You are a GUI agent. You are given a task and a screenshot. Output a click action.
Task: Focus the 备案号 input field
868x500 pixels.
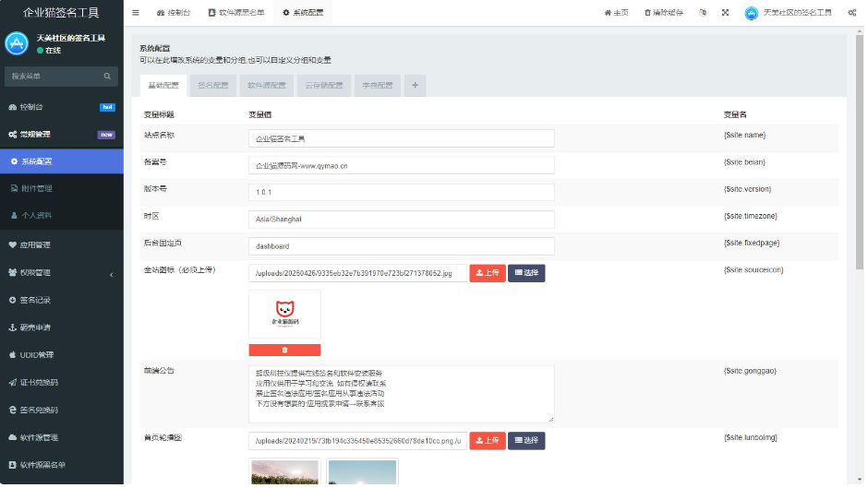(402, 165)
